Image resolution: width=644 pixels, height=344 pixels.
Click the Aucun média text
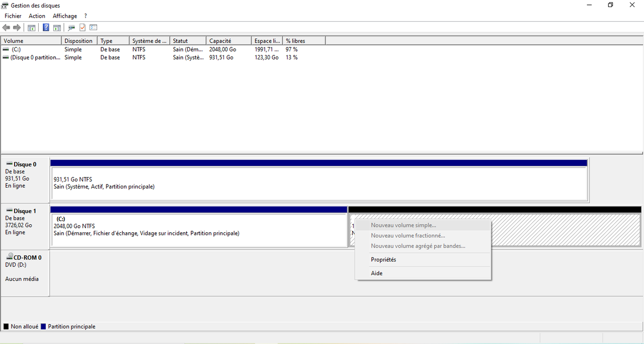[x=22, y=279]
